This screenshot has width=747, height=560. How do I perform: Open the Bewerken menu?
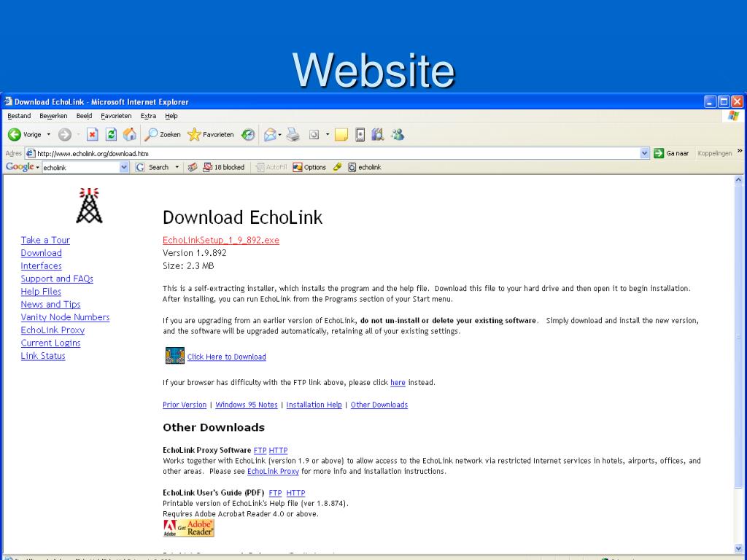click(53, 116)
